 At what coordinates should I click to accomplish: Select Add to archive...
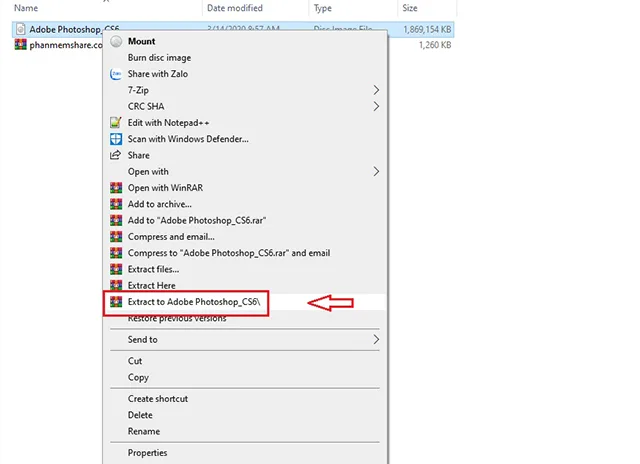click(x=160, y=204)
